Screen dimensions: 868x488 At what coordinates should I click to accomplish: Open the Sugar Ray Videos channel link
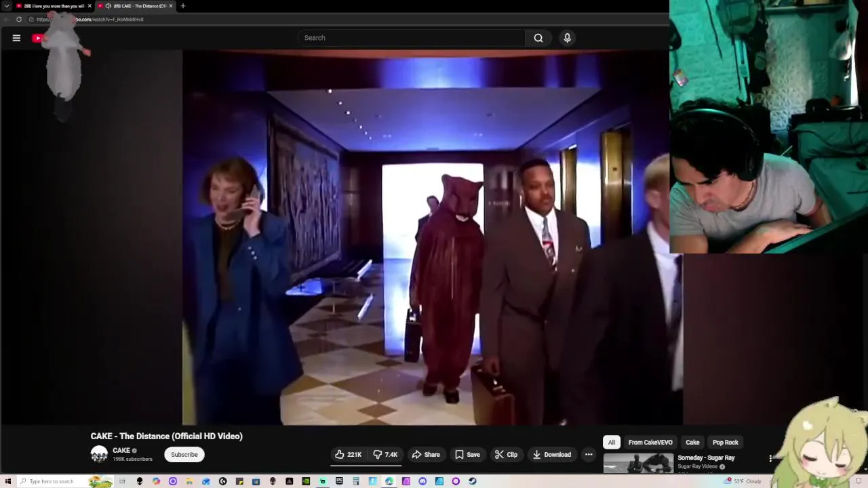click(697, 467)
